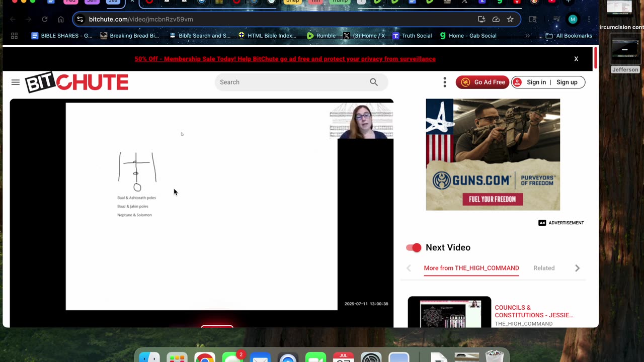This screenshot has width=644, height=362.
Task: Open (3) Home / X bookmark
Action: point(364,36)
